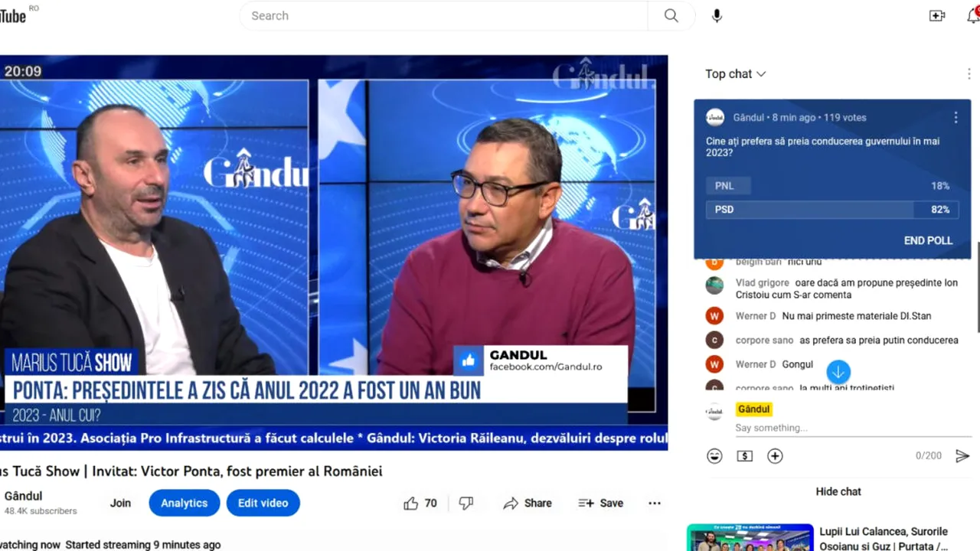Open more actions beside Save
The height and width of the screenshot is (551, 980).
click(x=655, y=503)
